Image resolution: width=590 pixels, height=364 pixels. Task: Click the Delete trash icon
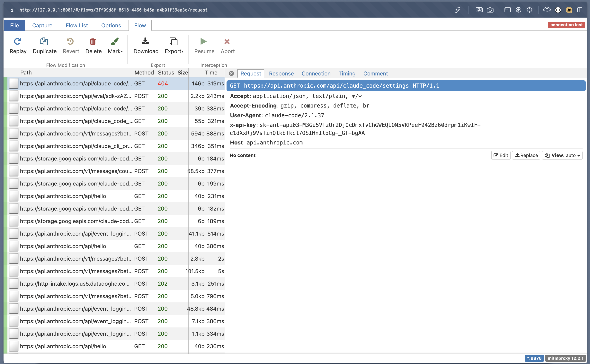point(93,42)
